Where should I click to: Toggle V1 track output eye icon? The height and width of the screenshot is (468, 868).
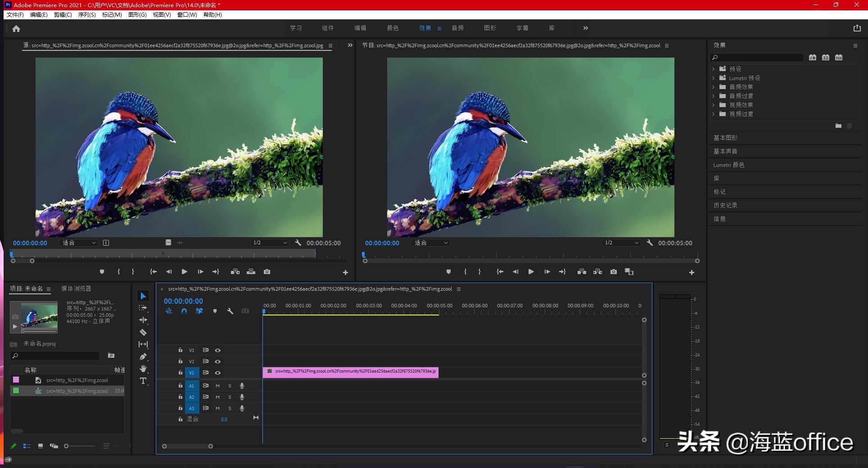pos(217,373)
